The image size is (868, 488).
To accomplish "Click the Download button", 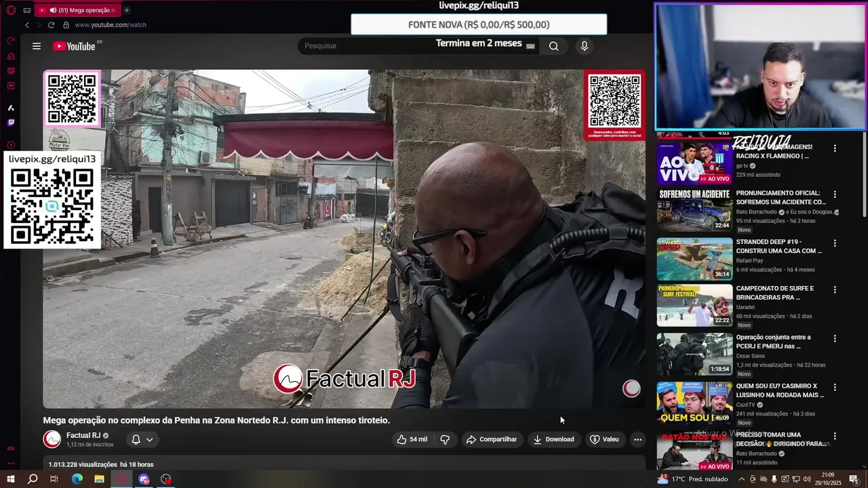I will pyautogui.click(x=553, y=439).
